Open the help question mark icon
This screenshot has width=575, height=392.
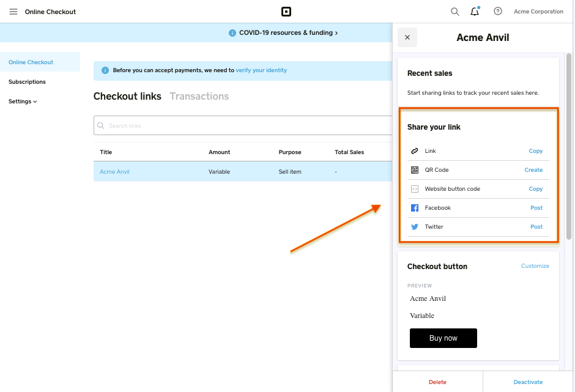498,12
